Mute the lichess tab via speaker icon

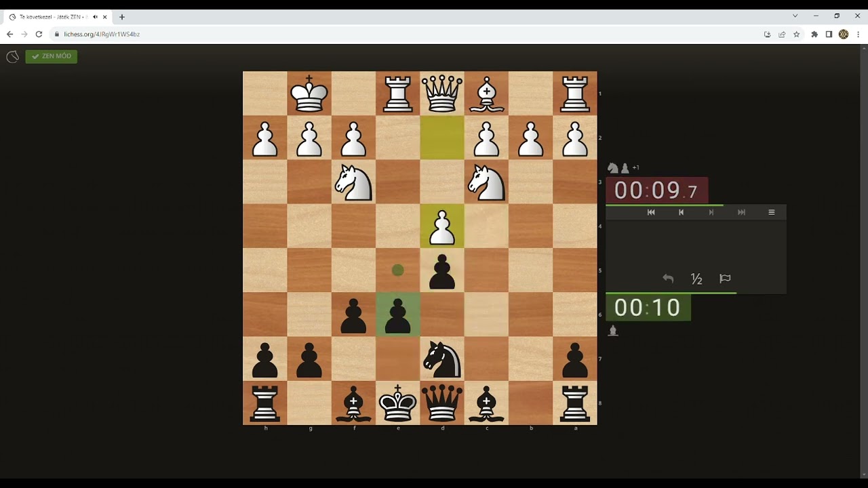(x=95, y=17)
